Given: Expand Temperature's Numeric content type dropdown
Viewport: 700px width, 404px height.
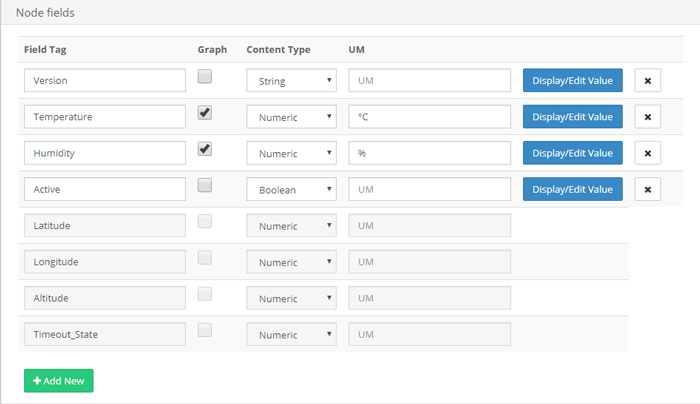Looking at the screenshot, I should pyautogui.click(x=291, y=117).
